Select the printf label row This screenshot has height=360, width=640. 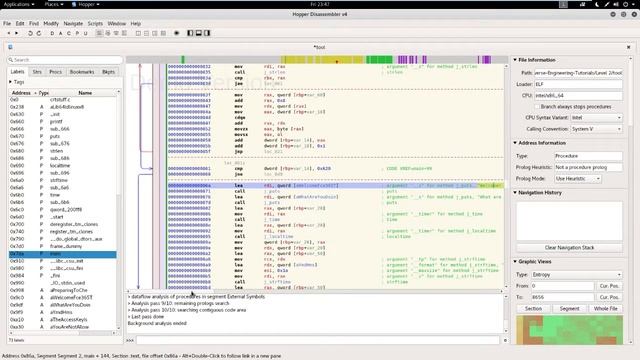tap(62, 122)
